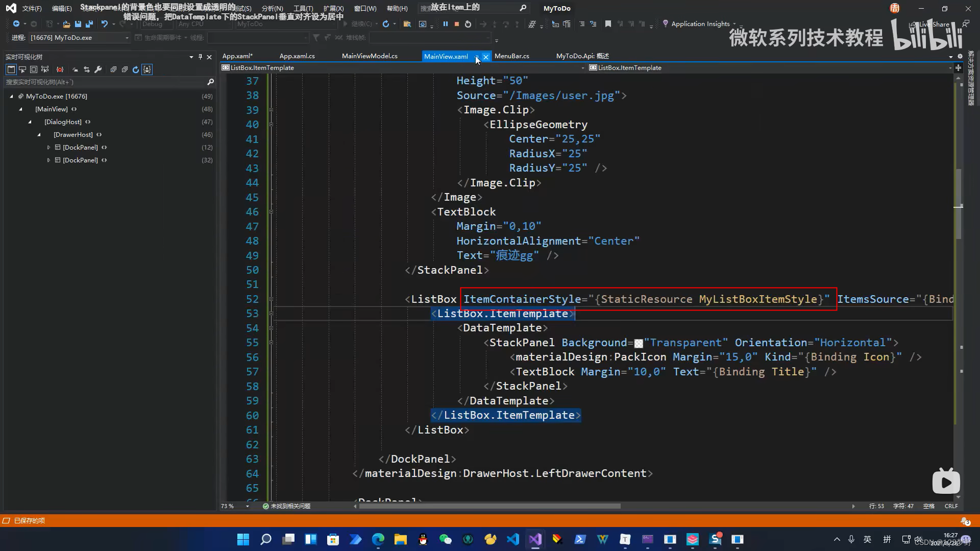The height and width of the screenshot is (551, 980).
Task: Switch to the App.xaml* tab
Action: coord(237,56)
